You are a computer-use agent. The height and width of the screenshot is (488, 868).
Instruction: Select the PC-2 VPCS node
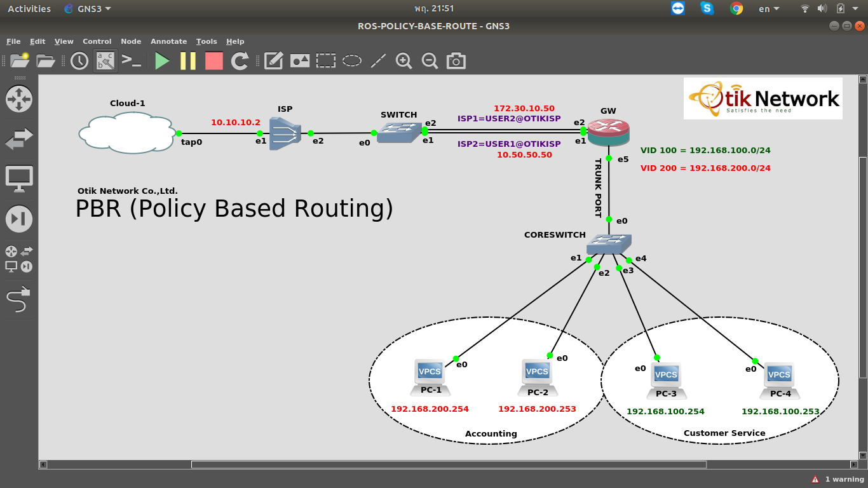click(x=537, y=376)
